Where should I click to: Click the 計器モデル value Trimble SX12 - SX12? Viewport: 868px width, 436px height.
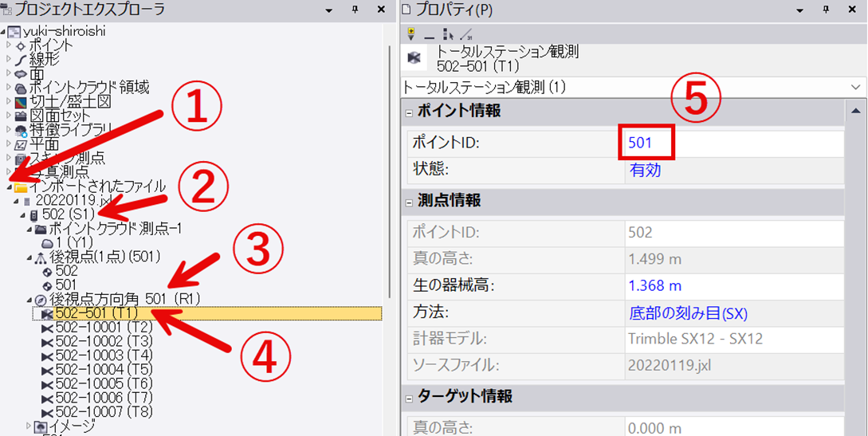(696, 339)
